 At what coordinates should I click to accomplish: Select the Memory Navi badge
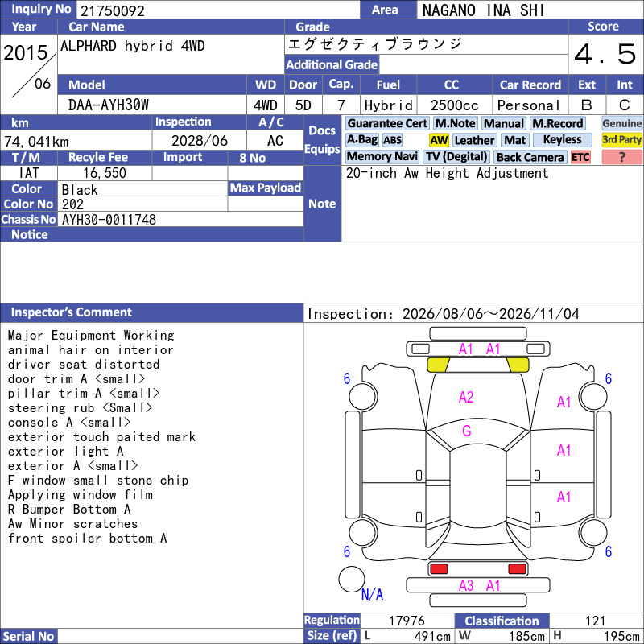pos(382,157)
